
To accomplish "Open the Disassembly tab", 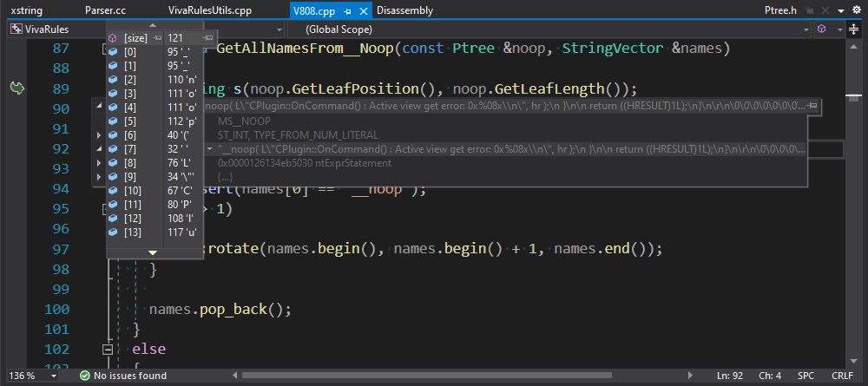I will (x=404, y=10).
